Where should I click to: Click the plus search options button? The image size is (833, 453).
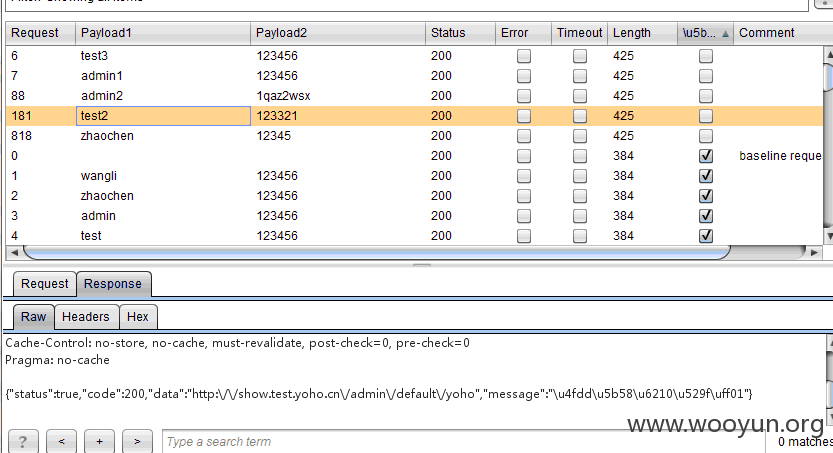click(x=99, y=441)
